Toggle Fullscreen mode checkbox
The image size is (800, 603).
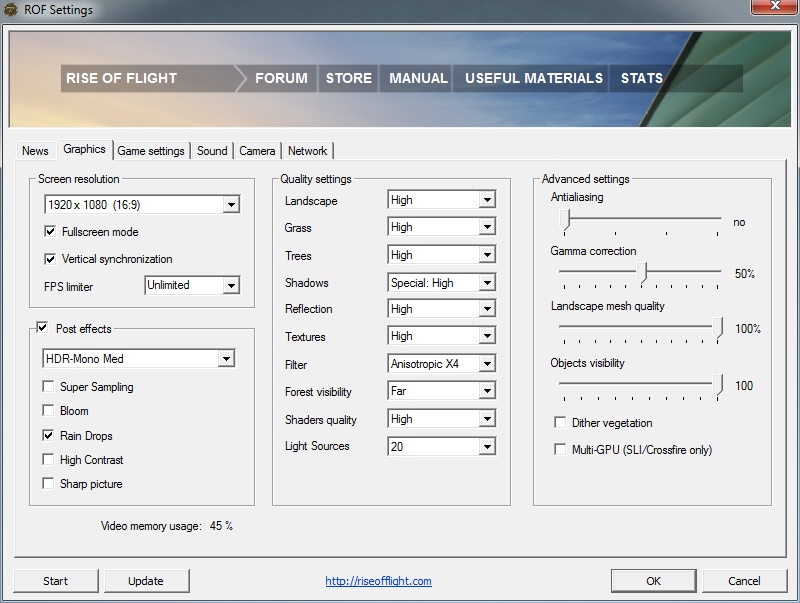click(x=50, y=232)
